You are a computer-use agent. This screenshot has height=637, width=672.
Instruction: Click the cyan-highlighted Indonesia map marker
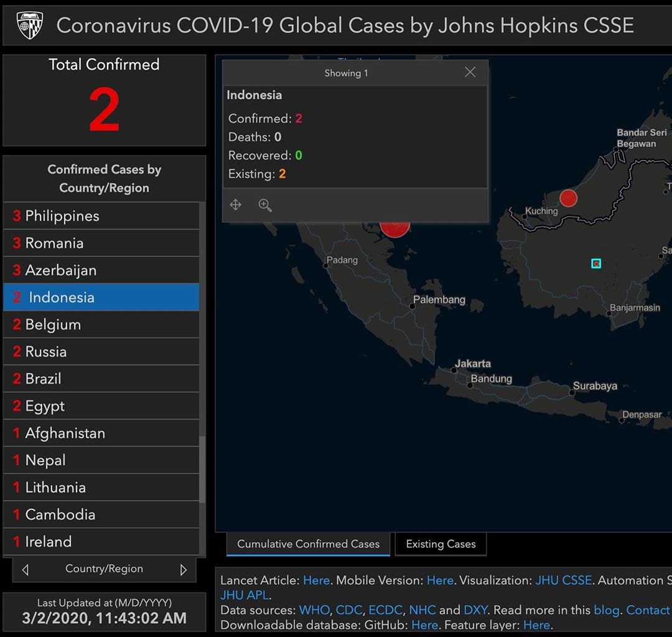tap(596, 263)
